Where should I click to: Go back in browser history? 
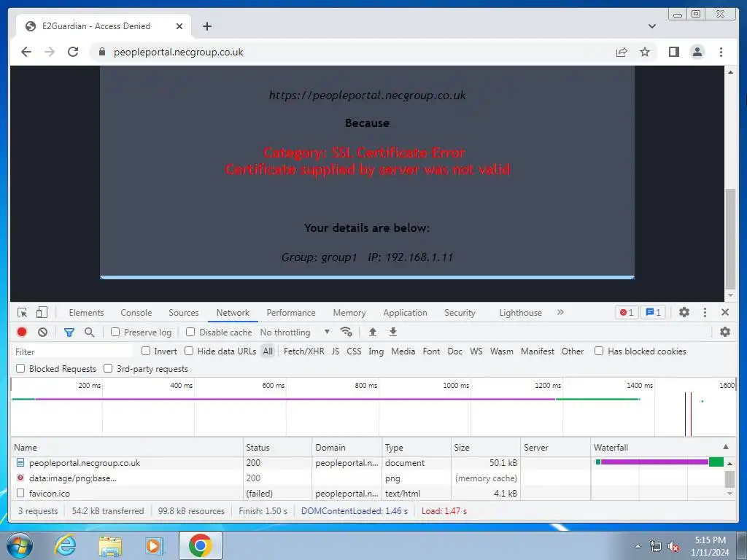point(26,52)
